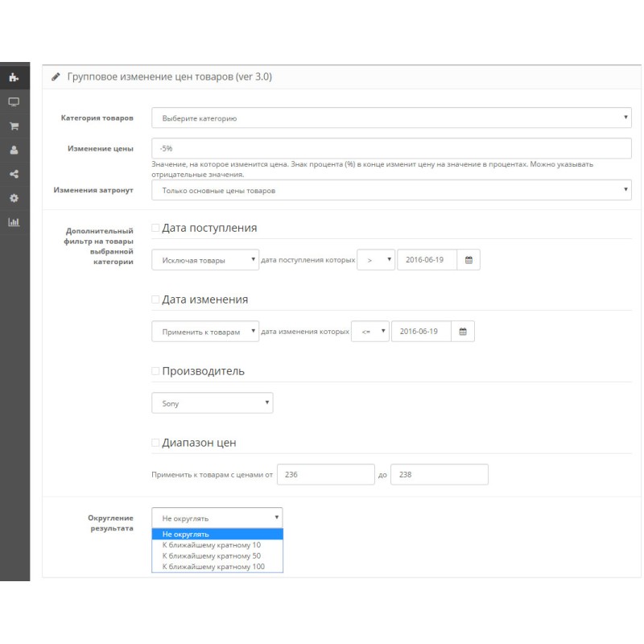Choose 'К ближайшему кратному 100' option

[x=213, y=567]
